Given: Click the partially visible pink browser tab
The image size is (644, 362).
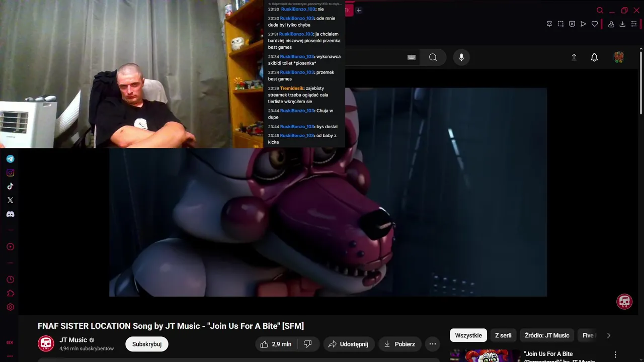Looking at the screenshot, I should point(349,10).
